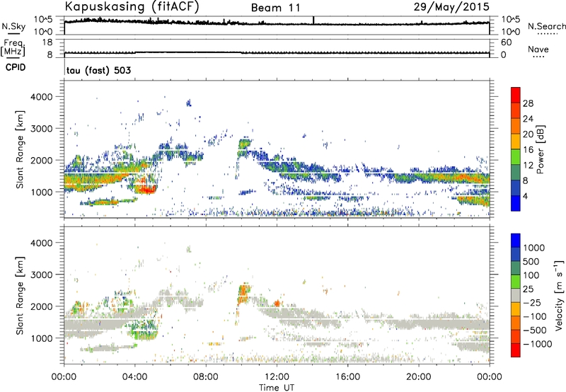The height and width of the screenshot is (392, 566).
Task: Click "Slant Range [km]" label of power panel
Action: coord(20,150)
